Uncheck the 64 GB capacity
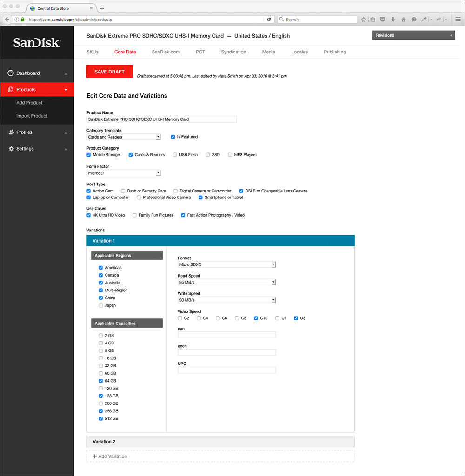 pyautogui.click(x=101, y=381)
